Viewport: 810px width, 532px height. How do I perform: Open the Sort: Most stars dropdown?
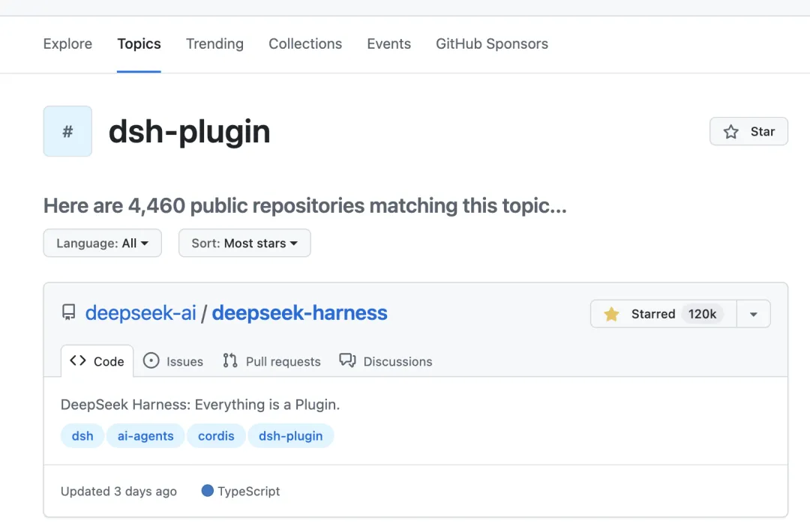point(244,243)
